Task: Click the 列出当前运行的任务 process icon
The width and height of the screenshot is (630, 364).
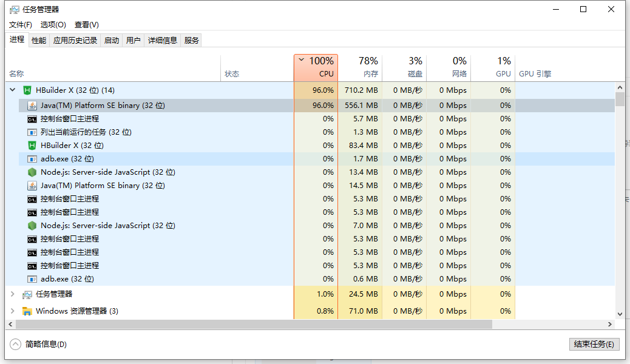Action: pos(32,132)
